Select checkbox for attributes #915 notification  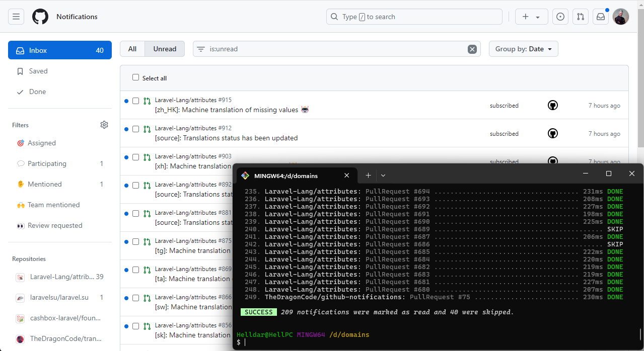click(x=135, y=101)
